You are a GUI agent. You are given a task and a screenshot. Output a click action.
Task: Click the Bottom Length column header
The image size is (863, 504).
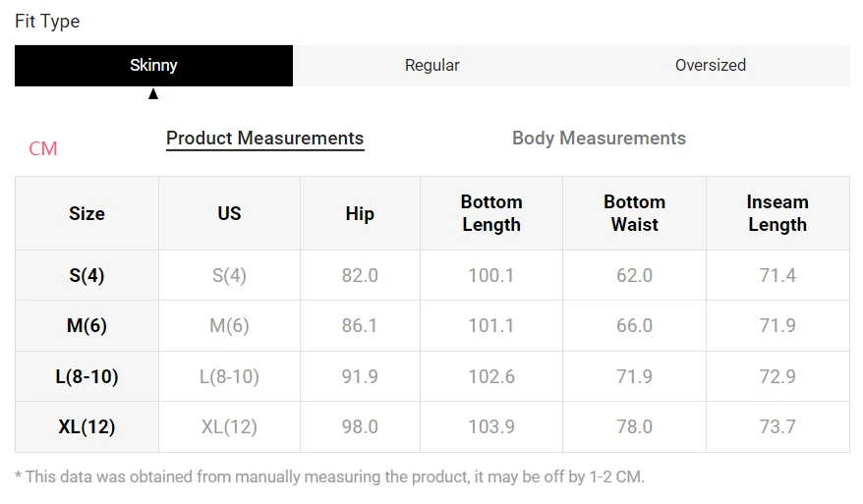tap(491, 213)
